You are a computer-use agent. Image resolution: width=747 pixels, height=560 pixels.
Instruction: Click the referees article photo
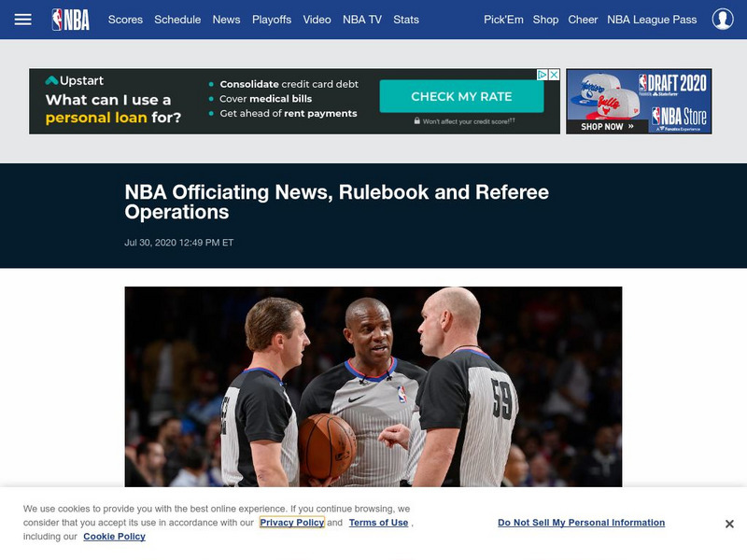click(x=373, y=386)
